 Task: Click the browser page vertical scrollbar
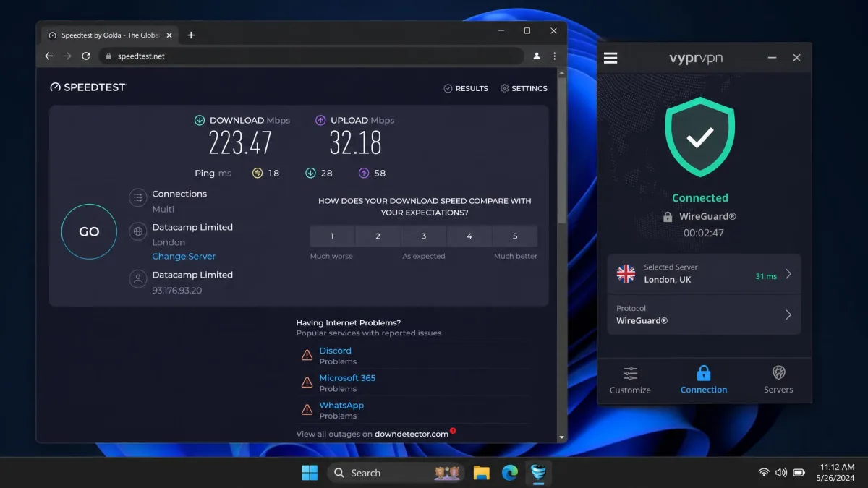point(561,150)
